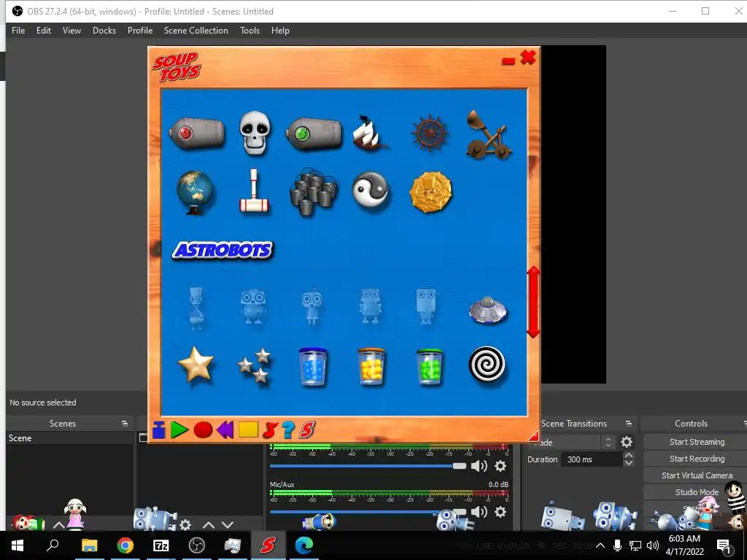Screen dimensions: 747x560
Task: Click the red vertical scroll handle in Soup Toys
Action: coord(533,302)
